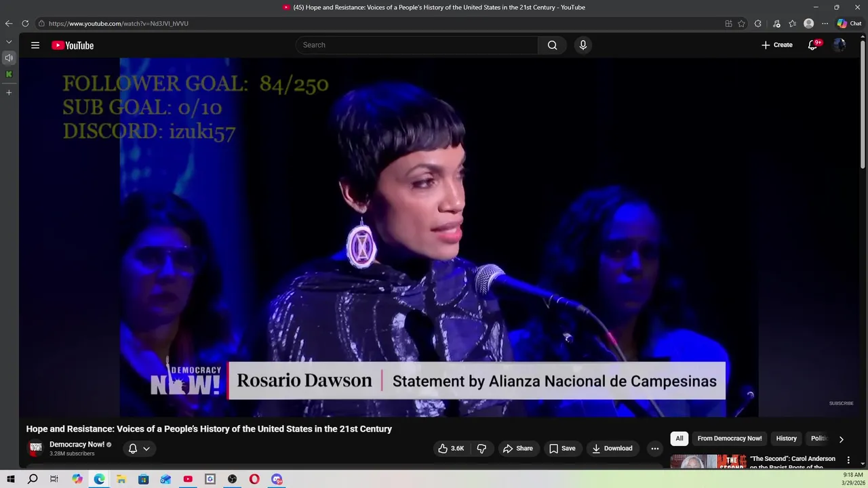Image resolution: width=868 pixels, height=488 pixels.
Task: Open OBS Studio from the taskbar
Action: point(232,479)
